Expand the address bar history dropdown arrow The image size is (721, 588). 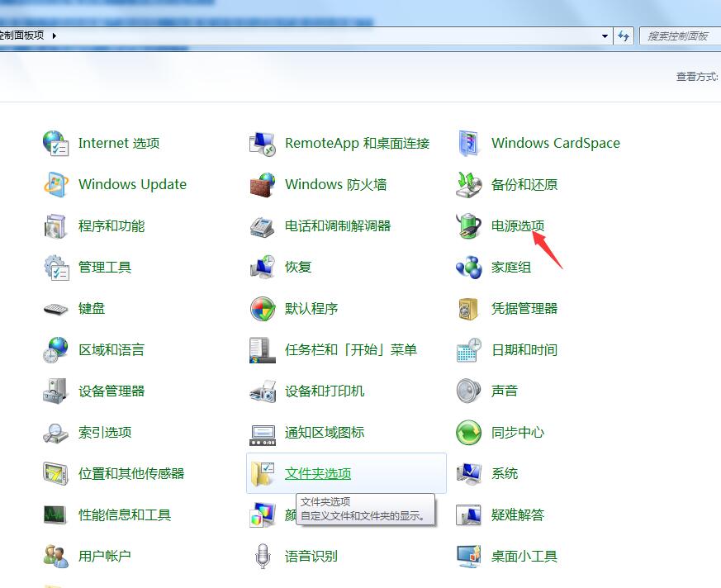(x=605, y=36)
